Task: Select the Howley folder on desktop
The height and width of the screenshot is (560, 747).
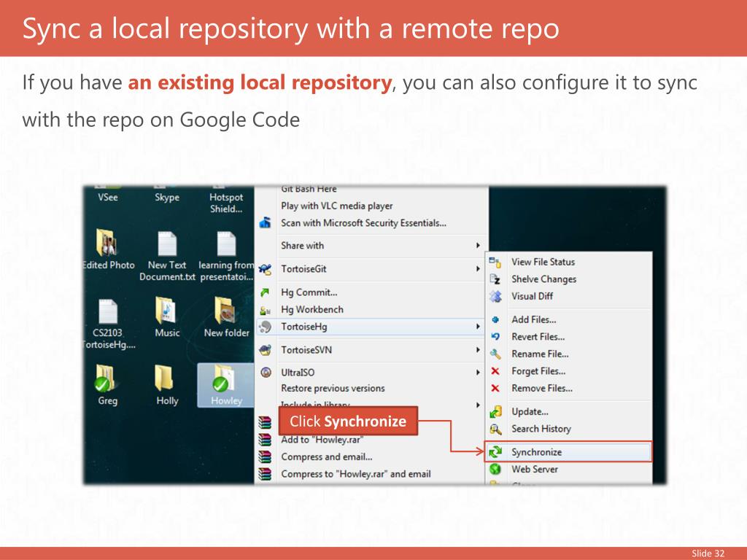Action: click(x=226, y=385)
